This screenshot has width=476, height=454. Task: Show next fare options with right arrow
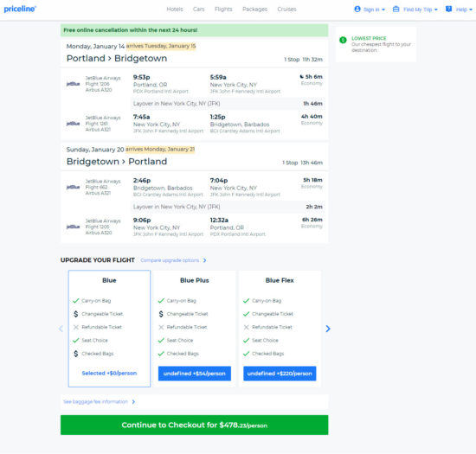tap(328, 329)
